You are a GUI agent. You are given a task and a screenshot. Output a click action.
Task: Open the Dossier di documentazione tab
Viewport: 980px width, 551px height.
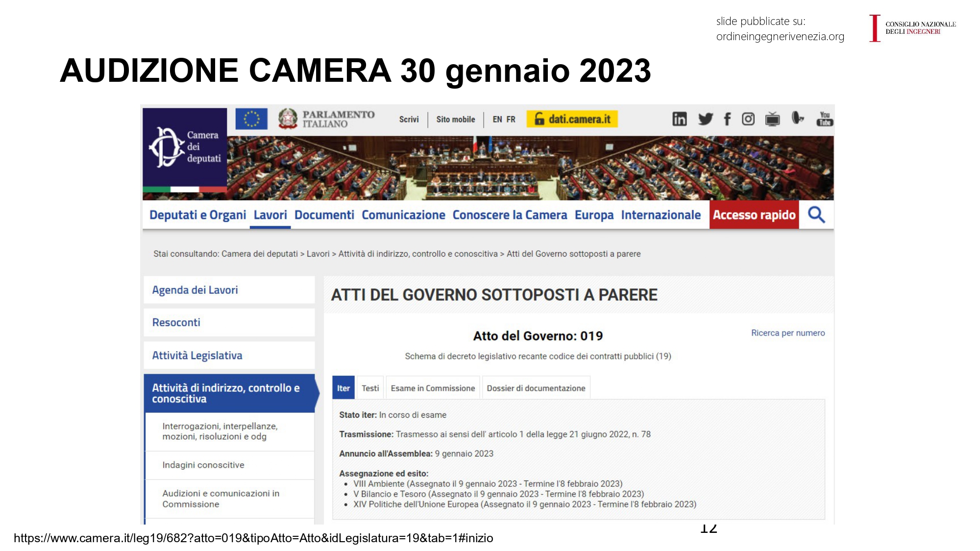click(x=536, y=388)
